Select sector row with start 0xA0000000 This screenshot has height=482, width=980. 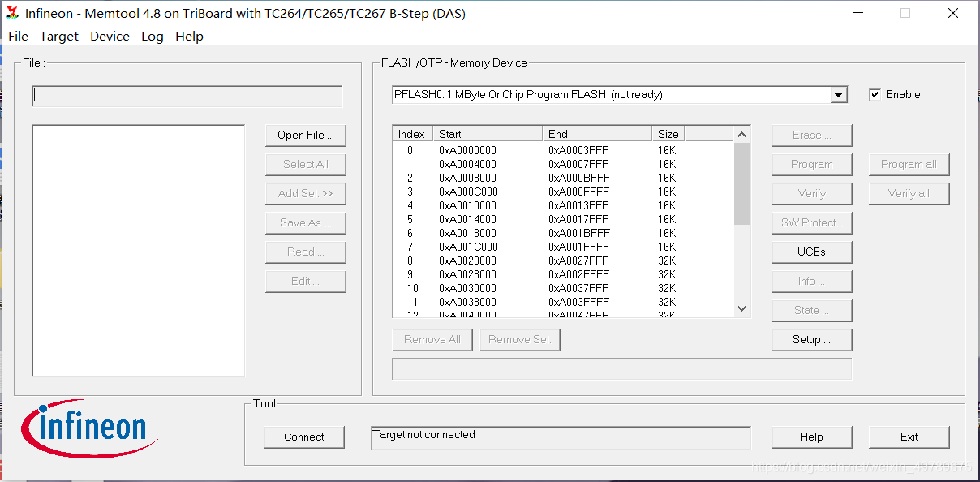[564, 151]
